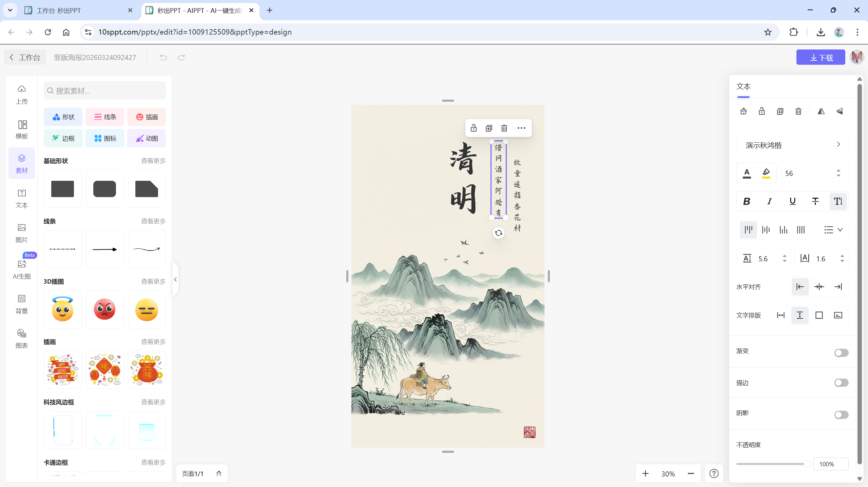Select the 边框 borders category
This screenshot has width=868, height=487.
63,138
